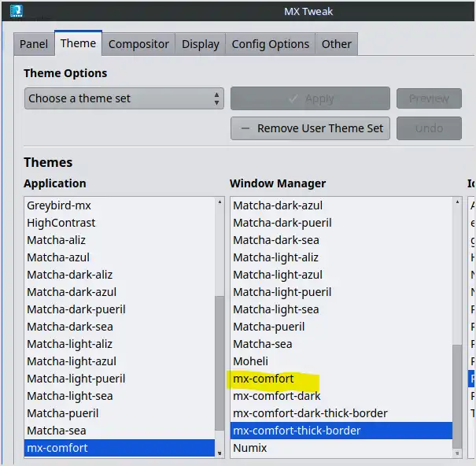Screen dimensions: 476x466
Task: Go to the Config Options tab
Action: tap(270, 44)
